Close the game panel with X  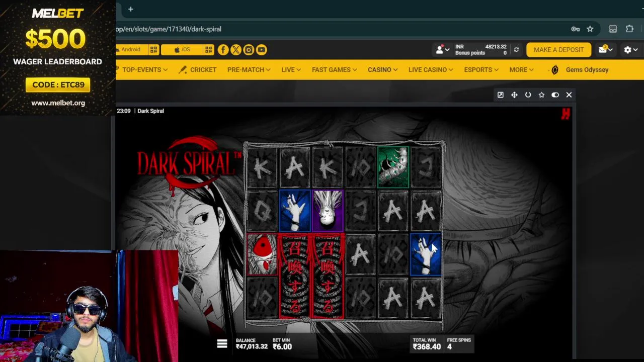[569, 95]
